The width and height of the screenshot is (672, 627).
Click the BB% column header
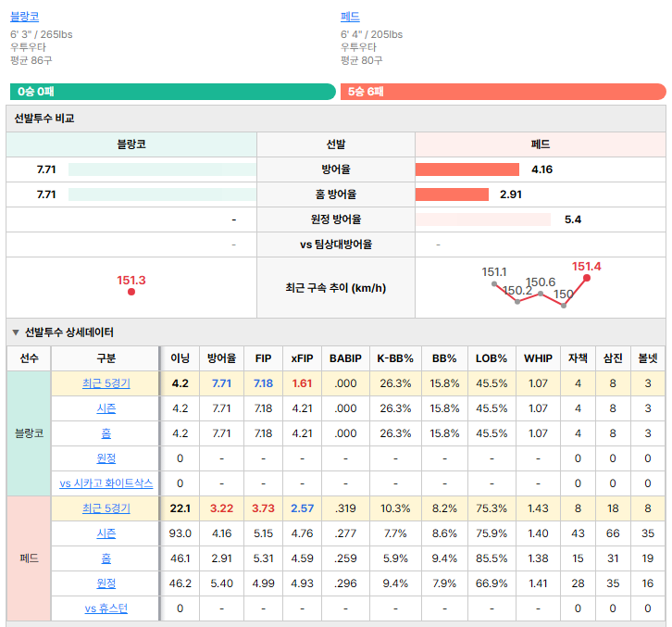pyautogui.click(x=444, y=358)
